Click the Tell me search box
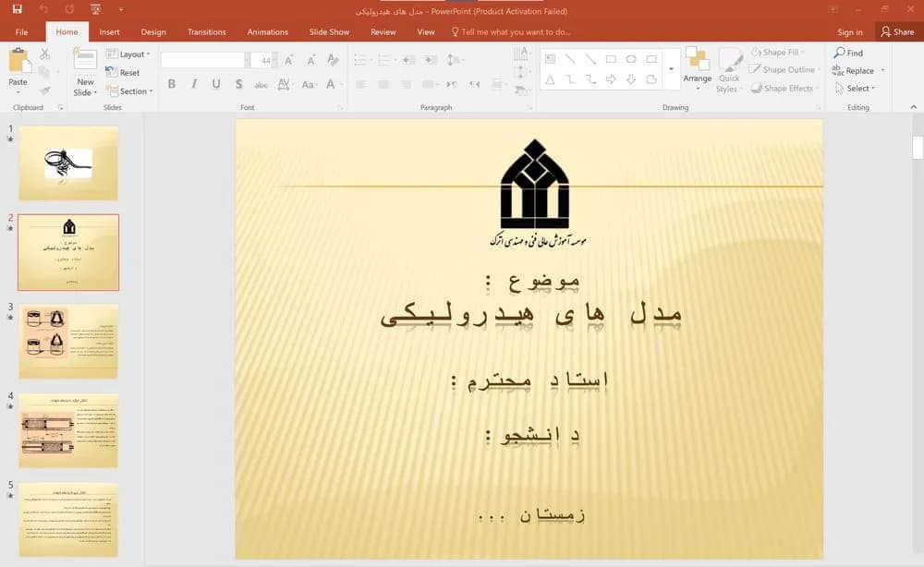Image resolution: width=924 pixels, height=567 pixels. [510, 31]
